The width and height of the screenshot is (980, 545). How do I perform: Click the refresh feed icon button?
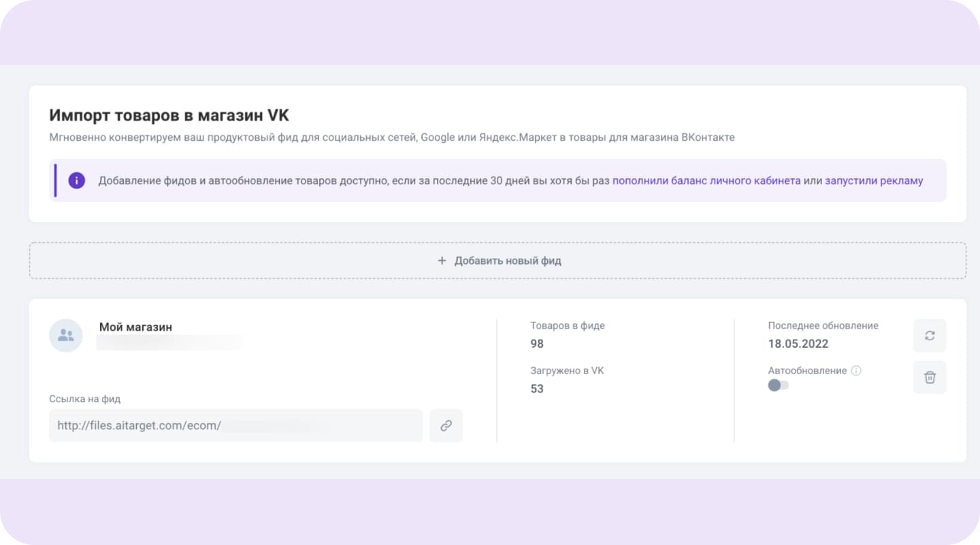[x=930, y=335]
